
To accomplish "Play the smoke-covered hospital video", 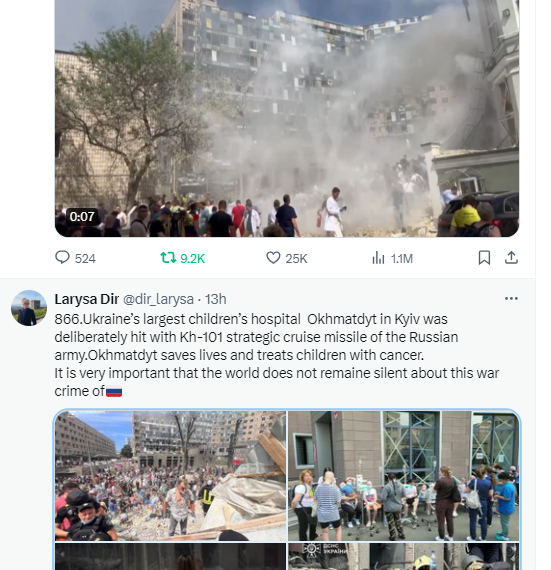I will (287, 118).
